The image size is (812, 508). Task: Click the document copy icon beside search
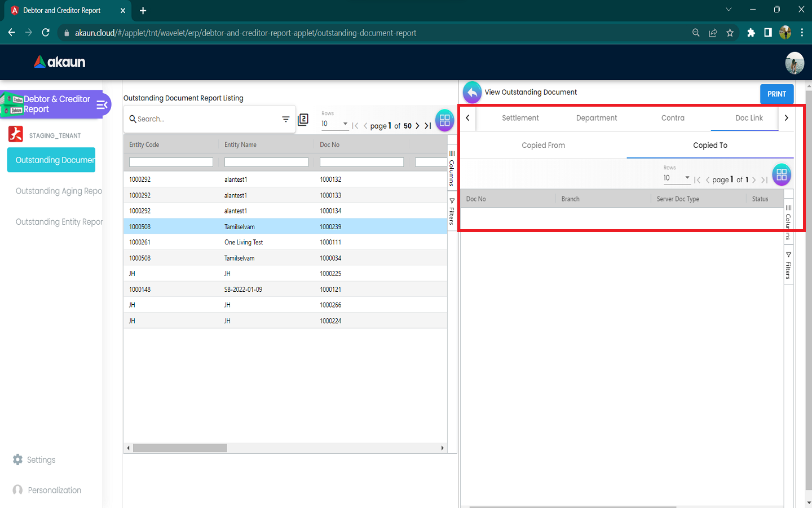(x=303, y=120)
